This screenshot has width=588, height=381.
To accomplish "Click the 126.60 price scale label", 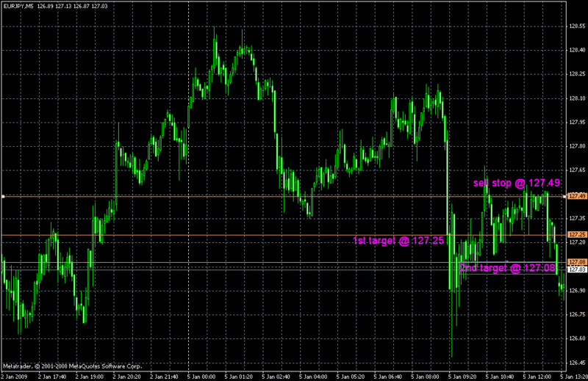I will (x=577, y=338).
